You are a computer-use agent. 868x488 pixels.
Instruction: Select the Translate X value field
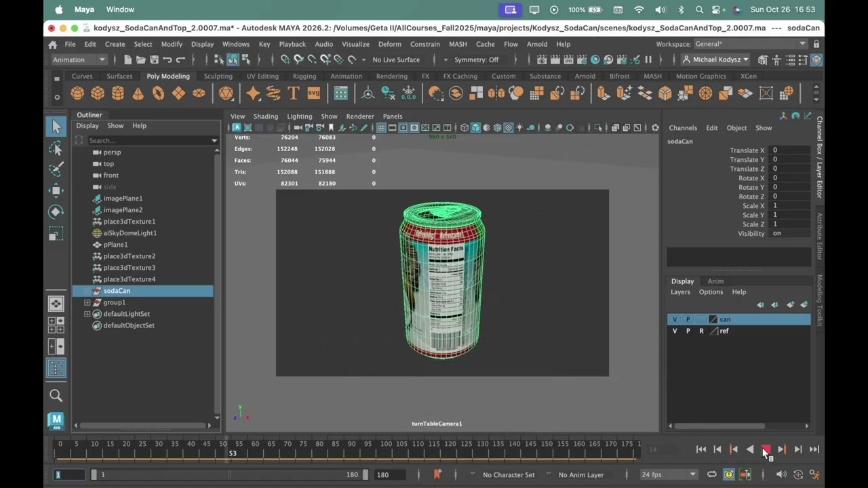[x=790, y=150]
